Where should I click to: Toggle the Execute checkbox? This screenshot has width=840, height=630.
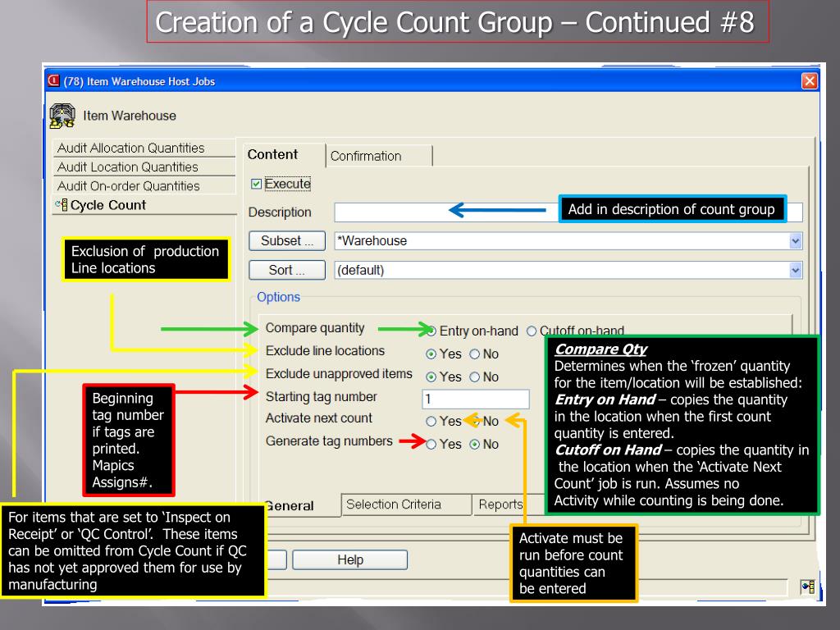click(x=256, y=185)
